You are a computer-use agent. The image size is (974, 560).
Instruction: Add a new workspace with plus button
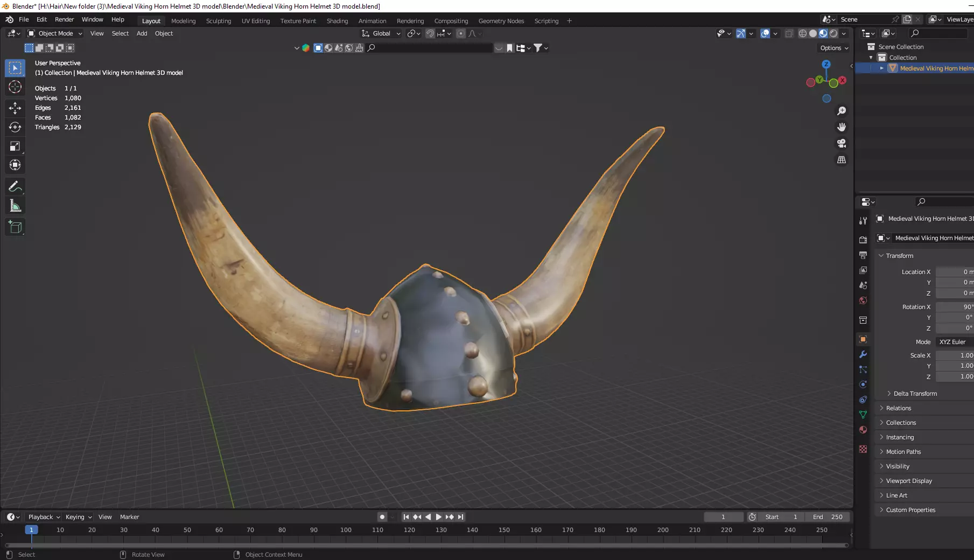569,21
